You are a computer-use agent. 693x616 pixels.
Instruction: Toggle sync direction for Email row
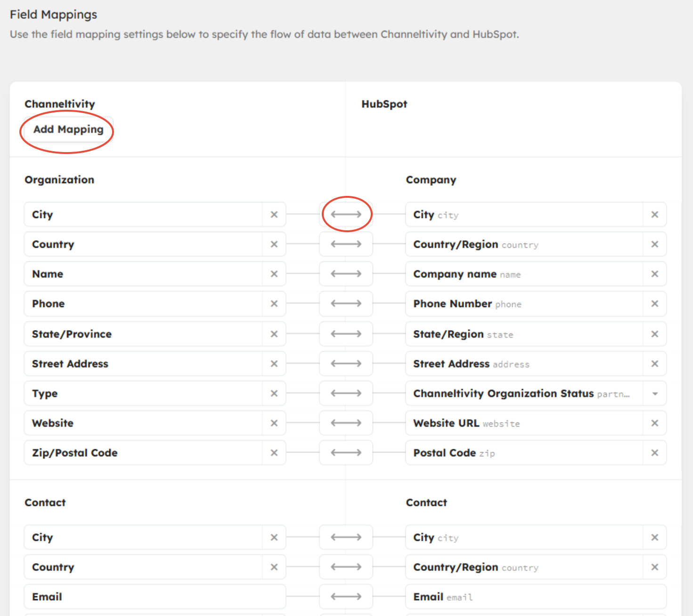346,597
